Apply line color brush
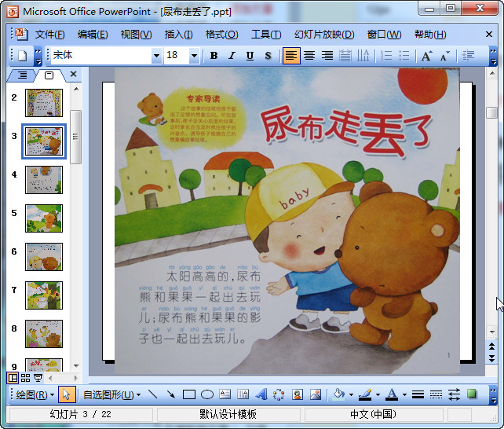This screenshot has width=504, height=429. (x=365, y=394)
